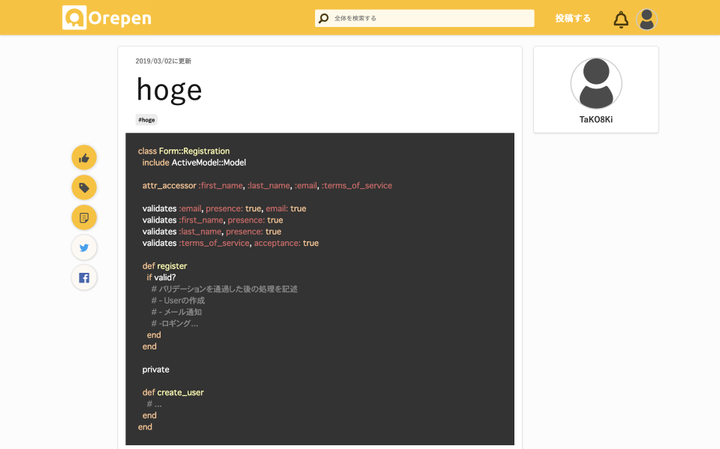Click the post title hoge
This screenshot has width=720, height=449.
(169, 90)
